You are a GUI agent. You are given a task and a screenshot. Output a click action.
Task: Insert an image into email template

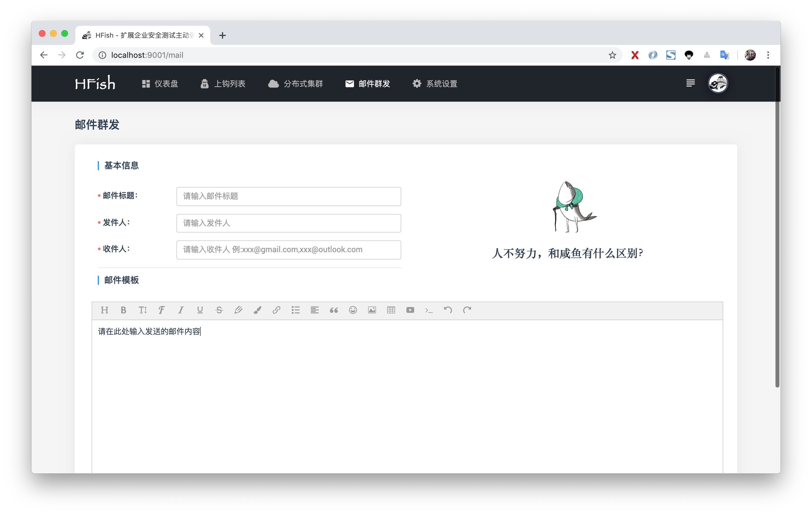coord(372,310)
